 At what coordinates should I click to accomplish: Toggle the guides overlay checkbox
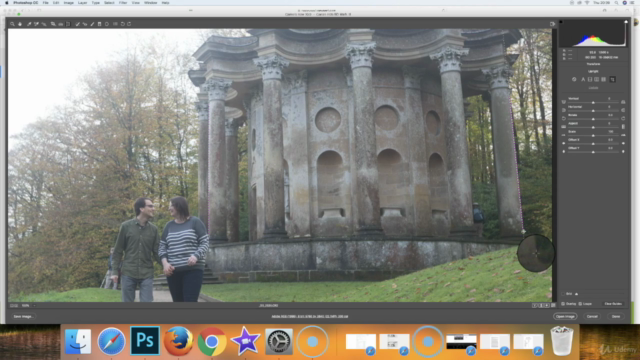point(563,304)
